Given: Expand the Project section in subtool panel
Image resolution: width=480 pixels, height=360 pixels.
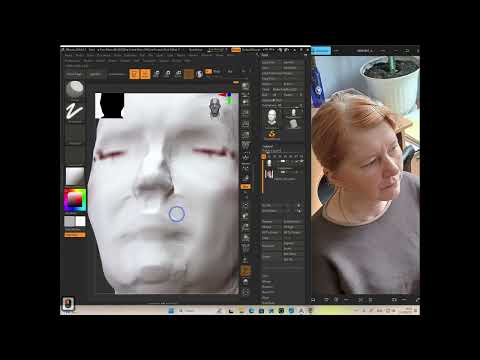Looking at the screenshot, I should coord(266,297).
